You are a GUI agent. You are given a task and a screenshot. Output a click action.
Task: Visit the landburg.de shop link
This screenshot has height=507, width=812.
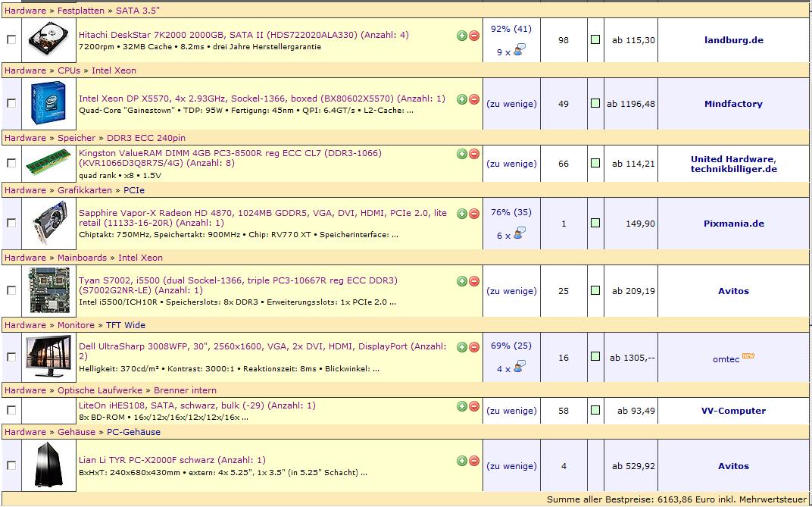[x=733, y=40]
